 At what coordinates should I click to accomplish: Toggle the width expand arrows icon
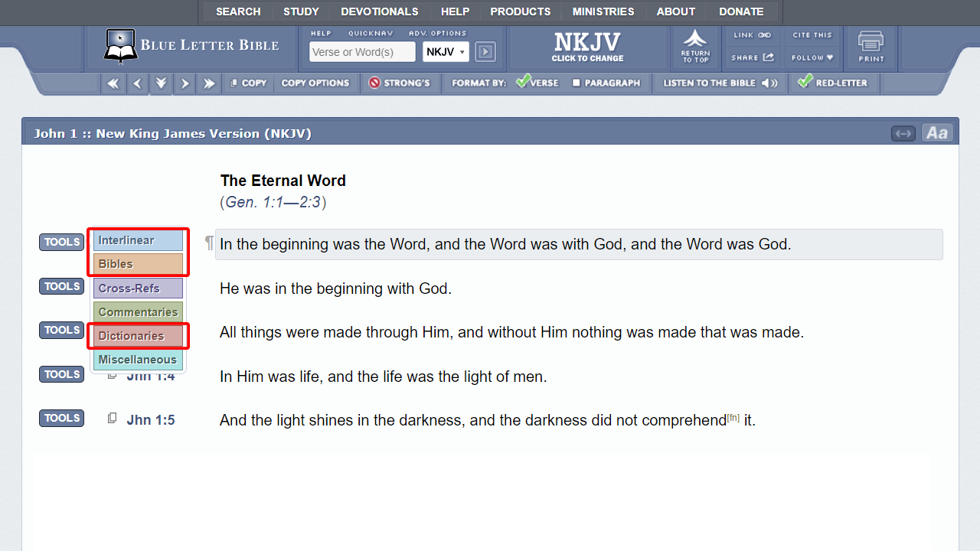tap(904, 134)
